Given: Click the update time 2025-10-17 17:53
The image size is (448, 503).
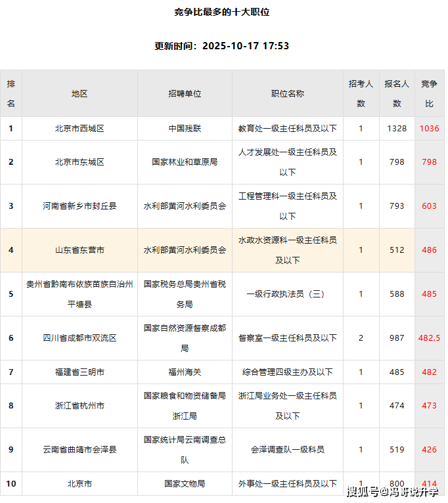Looking at the screenshot, I should 246,46.
